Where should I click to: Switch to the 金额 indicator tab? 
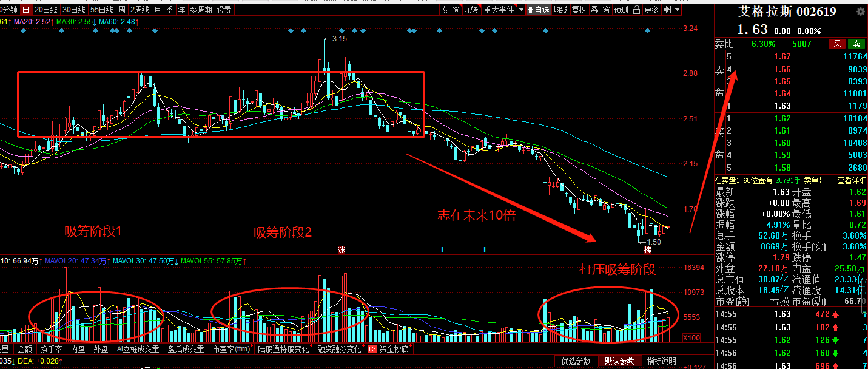tap(25, 349)
